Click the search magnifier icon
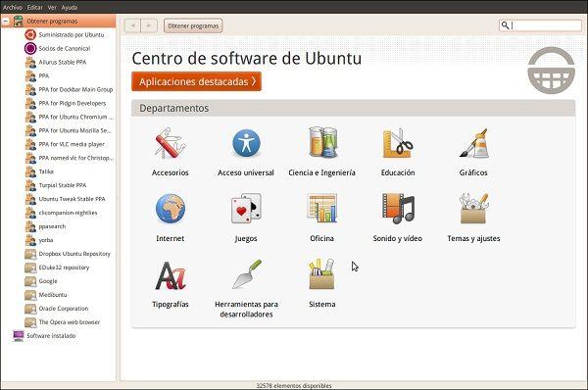 pyautogui.click(x=505, y=25)
